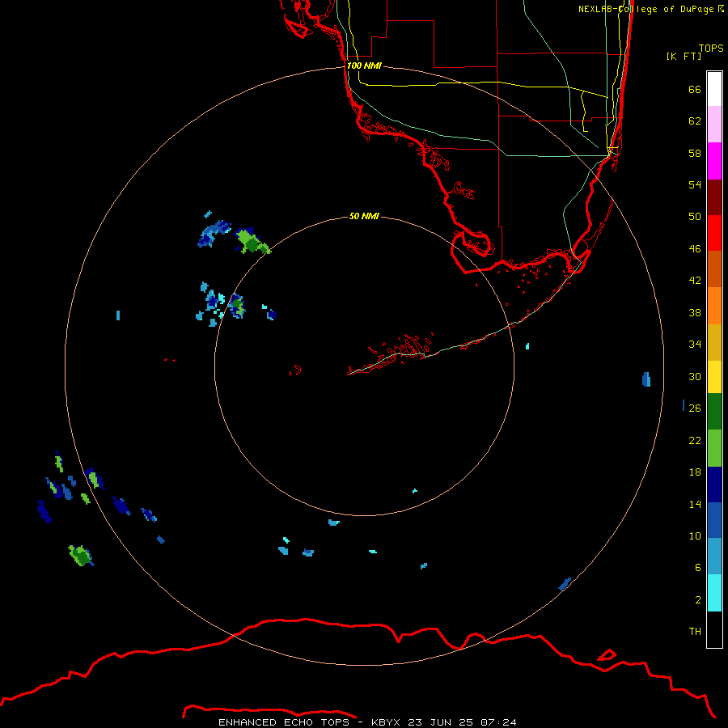Screen dimensions: 728x728
Task: Click the "100 NMI" range ring label
Action: tap(364, 66)
